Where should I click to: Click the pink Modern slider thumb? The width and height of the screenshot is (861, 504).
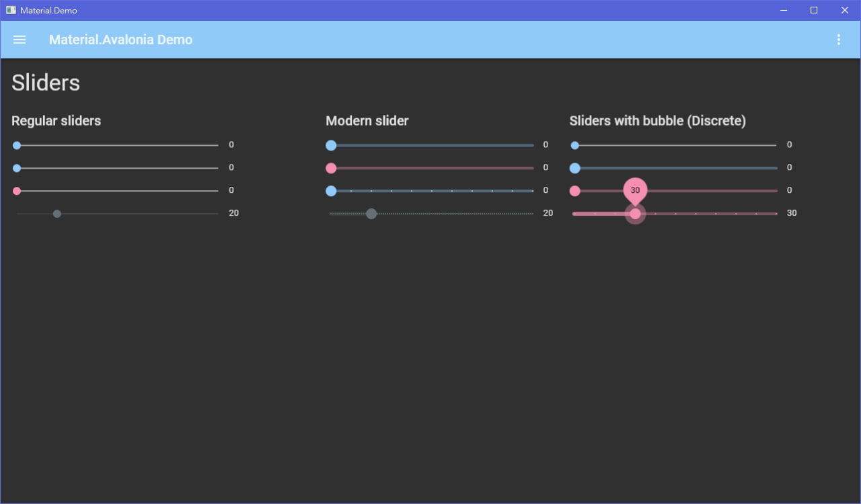point(331,168)
